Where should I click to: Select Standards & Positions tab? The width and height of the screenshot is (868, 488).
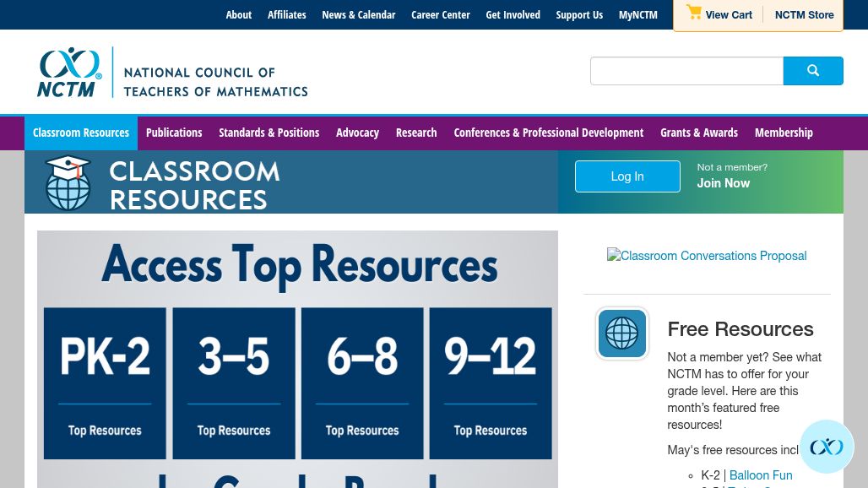point(269,133)
